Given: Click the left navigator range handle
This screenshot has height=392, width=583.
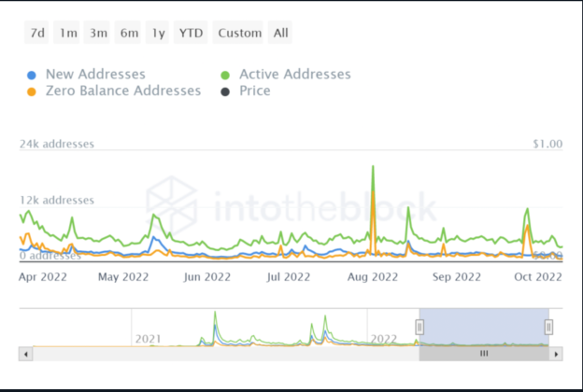Looking at the screenshot, I should (x=419, y=327).
